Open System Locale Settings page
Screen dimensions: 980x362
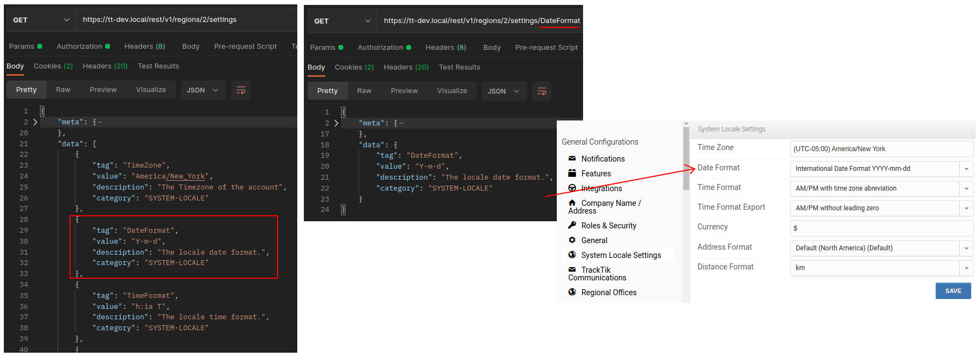[621, 255]
